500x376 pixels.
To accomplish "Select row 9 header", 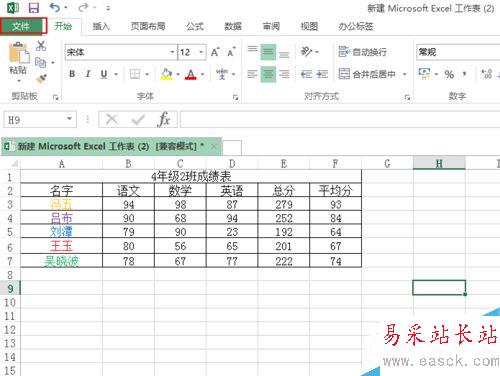I will (10, 288).
